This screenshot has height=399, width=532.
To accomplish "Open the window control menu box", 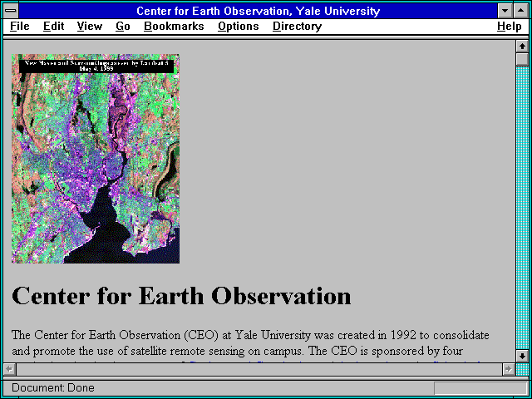I will click(x=11, y=11).
